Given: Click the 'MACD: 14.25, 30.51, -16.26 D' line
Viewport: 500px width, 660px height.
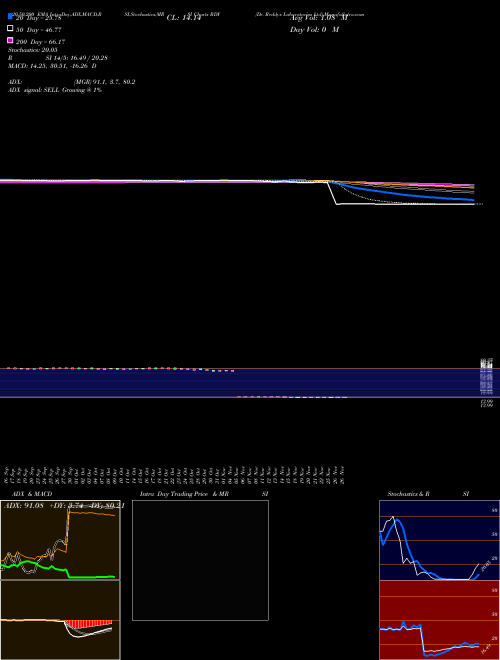Looking at the screenshot, I should [52, 66].
